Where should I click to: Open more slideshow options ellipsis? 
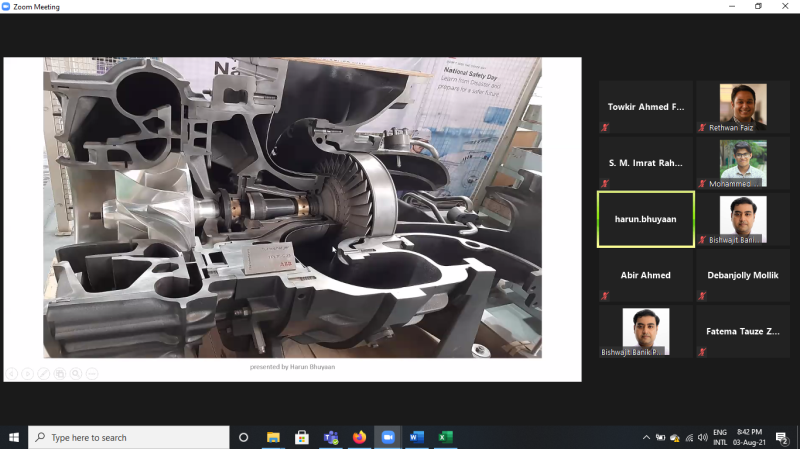[92, 373]
